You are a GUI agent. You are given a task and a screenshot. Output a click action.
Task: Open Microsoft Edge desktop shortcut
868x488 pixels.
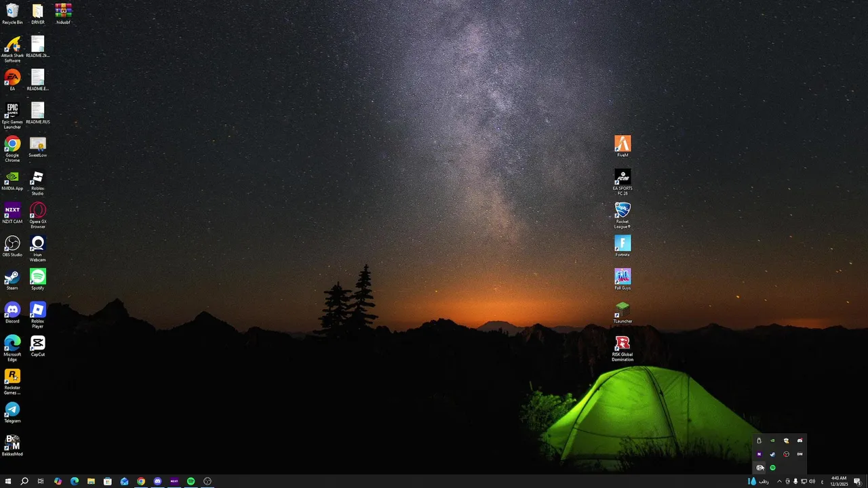click(x=12, y=348)
